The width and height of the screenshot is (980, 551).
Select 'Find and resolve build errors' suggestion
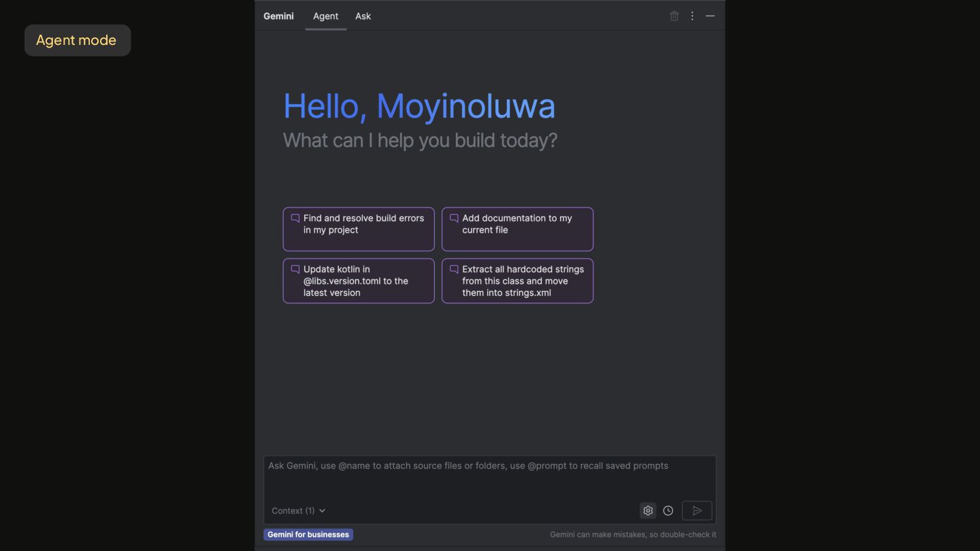point(359,229)
